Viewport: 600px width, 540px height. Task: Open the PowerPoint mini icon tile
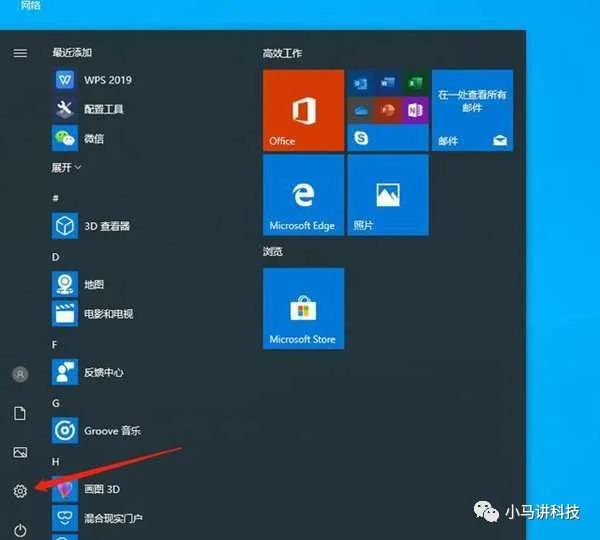(388, 110)
